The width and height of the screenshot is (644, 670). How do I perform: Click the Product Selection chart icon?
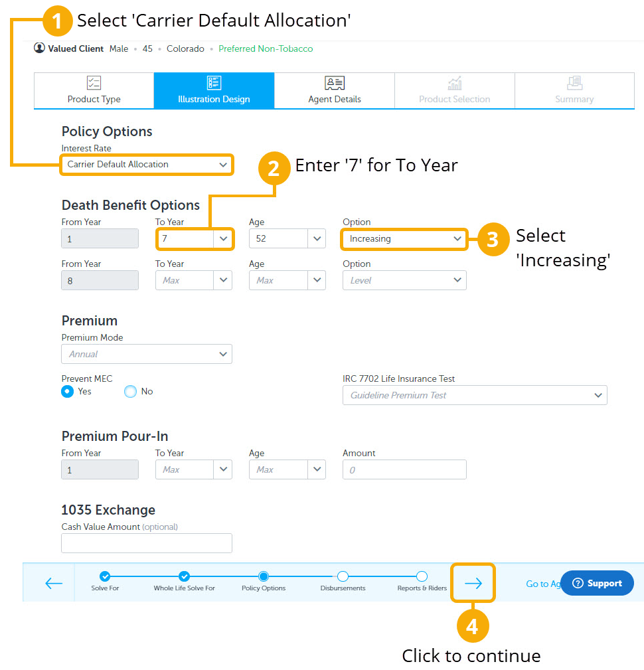click(454, 84)
